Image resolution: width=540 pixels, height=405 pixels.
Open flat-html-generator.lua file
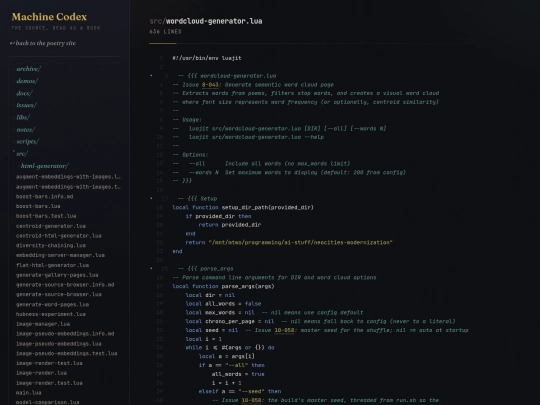click(52, 265)
